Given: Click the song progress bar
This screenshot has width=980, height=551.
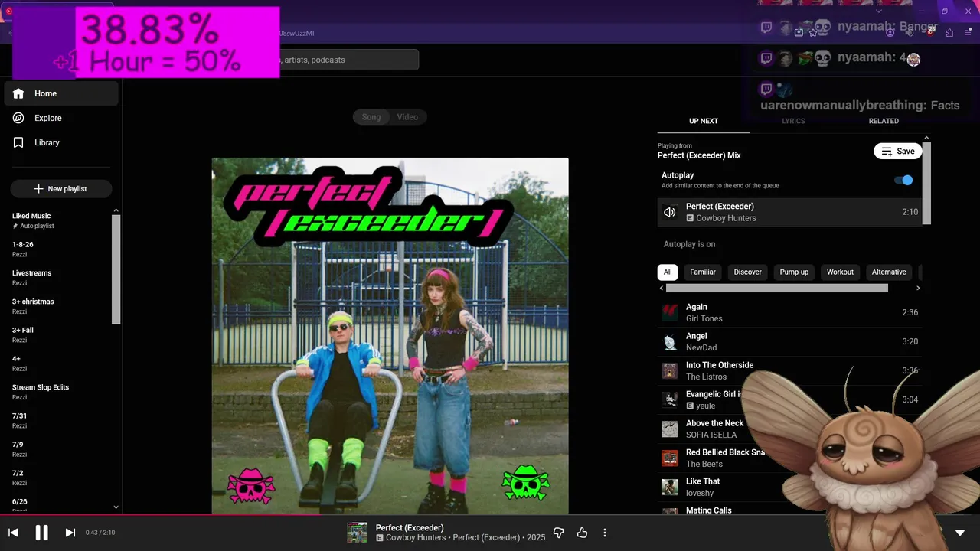Looking at the screenshot, I should 490,515.
